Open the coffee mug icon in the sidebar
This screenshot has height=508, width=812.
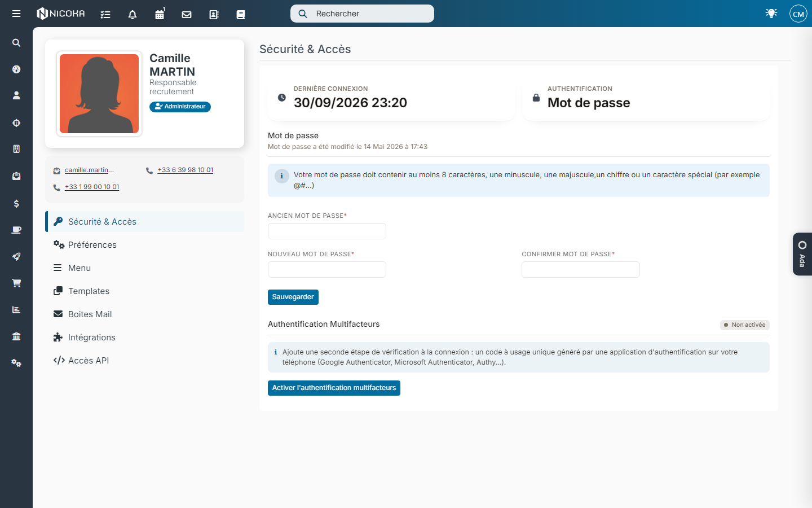pyautogui.click(x=16, y=230)
